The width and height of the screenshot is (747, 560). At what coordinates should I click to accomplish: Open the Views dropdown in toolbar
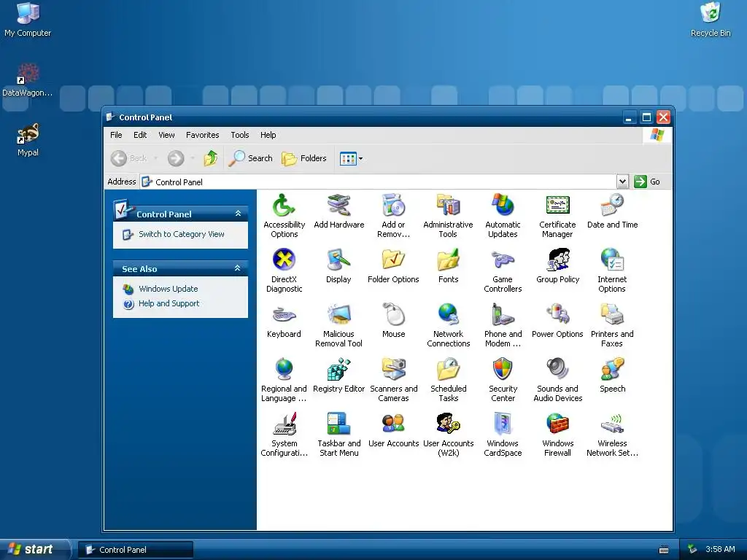coord(351,158)
